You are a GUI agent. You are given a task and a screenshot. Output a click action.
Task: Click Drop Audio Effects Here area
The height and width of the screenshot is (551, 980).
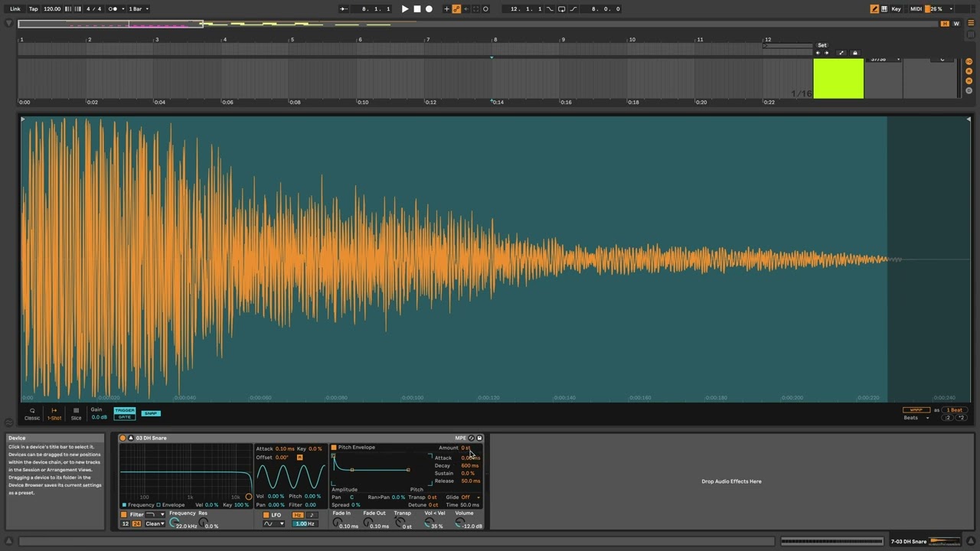731,481
